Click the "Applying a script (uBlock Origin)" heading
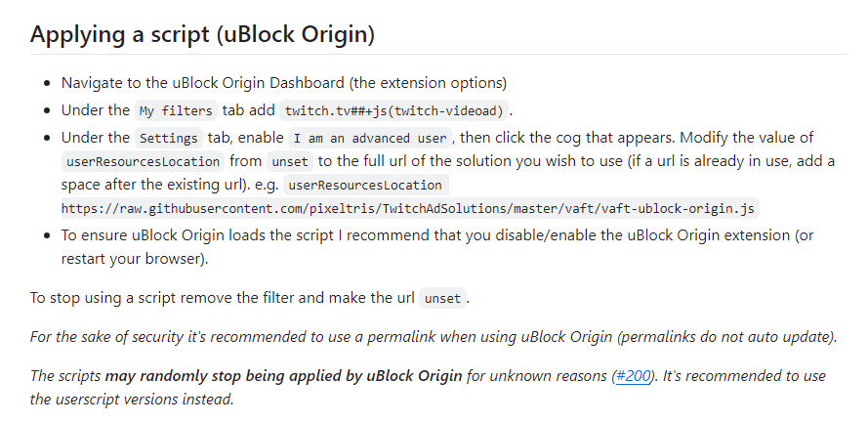868x422 pixels. click(x=202, y=34)
